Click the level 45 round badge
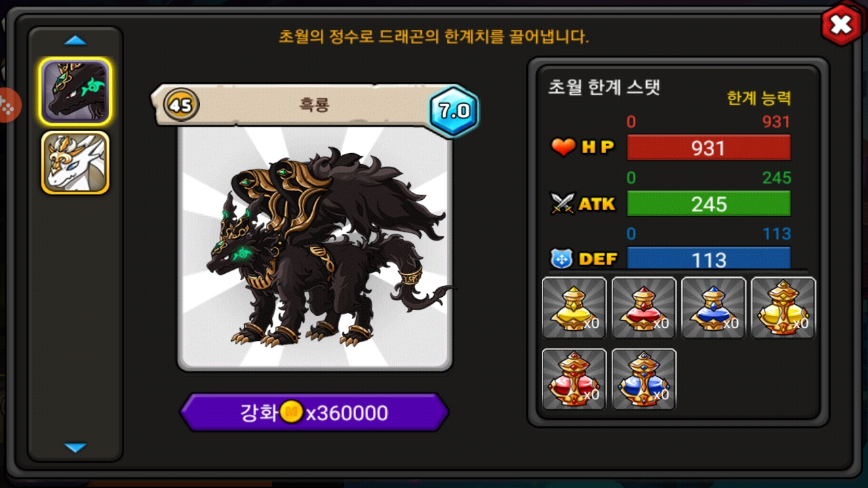This screenshot has width=868, height=488. point(181,105)
